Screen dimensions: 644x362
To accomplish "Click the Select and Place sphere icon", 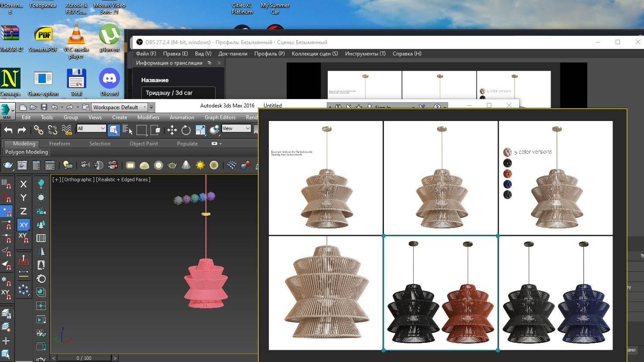I will [214, 130].
